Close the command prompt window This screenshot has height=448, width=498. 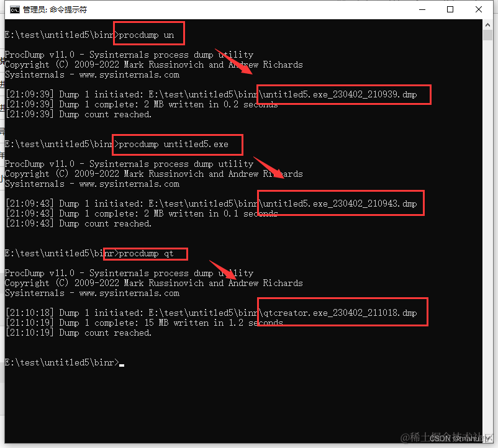pyautogui.click(x=479, y=9)
